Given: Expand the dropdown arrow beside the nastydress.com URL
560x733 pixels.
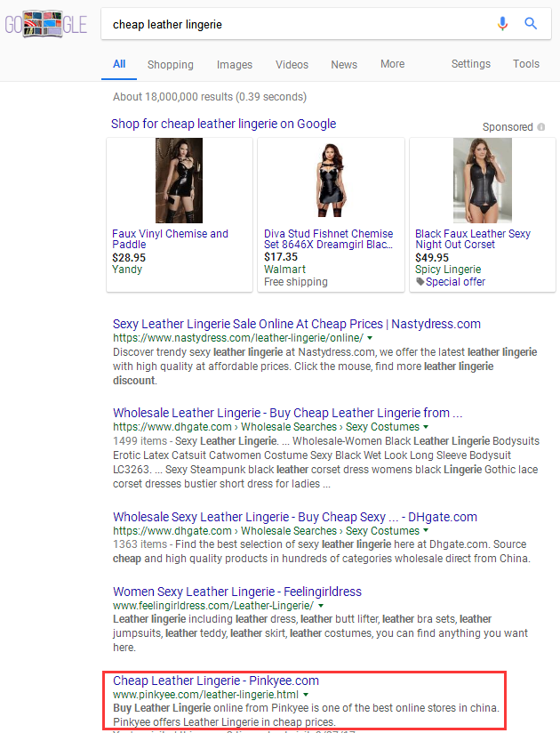Looking at the screenshot, I should pos(370,338).
